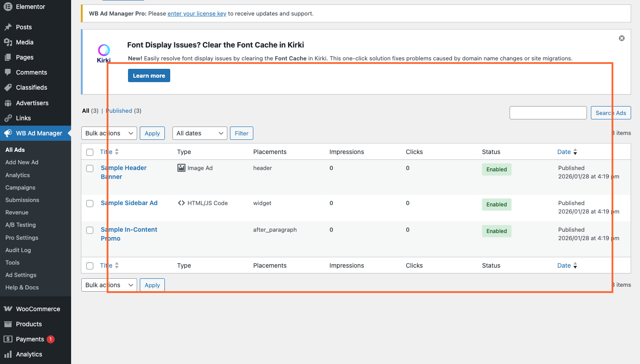
Task: Check the Sample Header Banner checkbox
Action: point(90,168)
